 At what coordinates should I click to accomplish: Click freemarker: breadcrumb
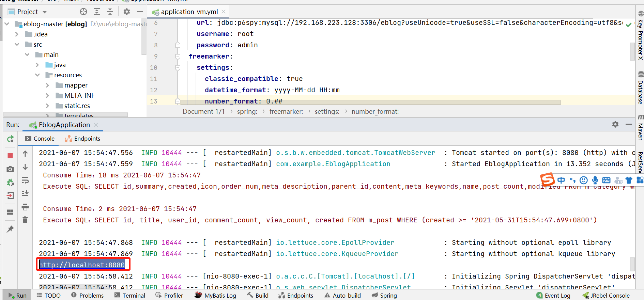tap(286, 111)
